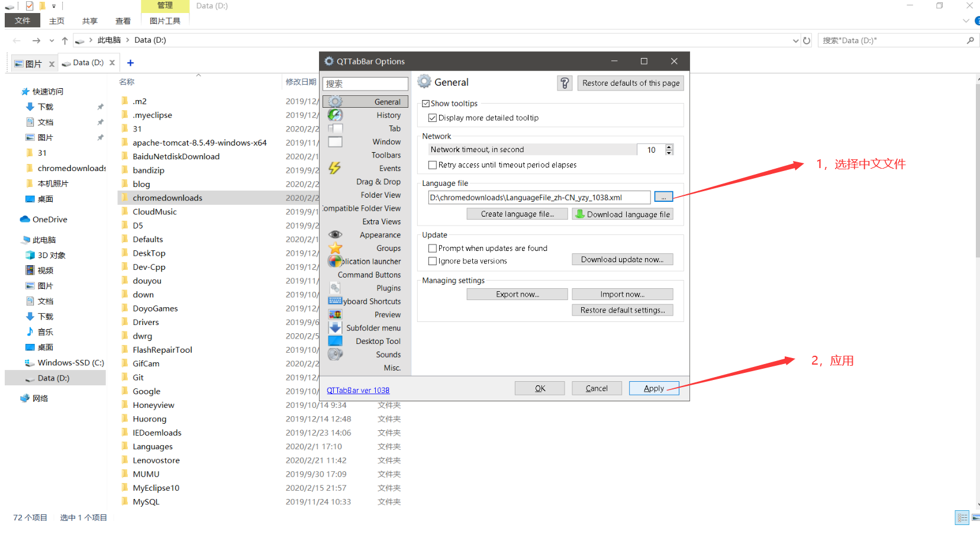The height and width of the screenshot is (541, 980).
Task: Toggle Display more detailed tooltip
Action: pyautogui.click(x=433, y=118)
